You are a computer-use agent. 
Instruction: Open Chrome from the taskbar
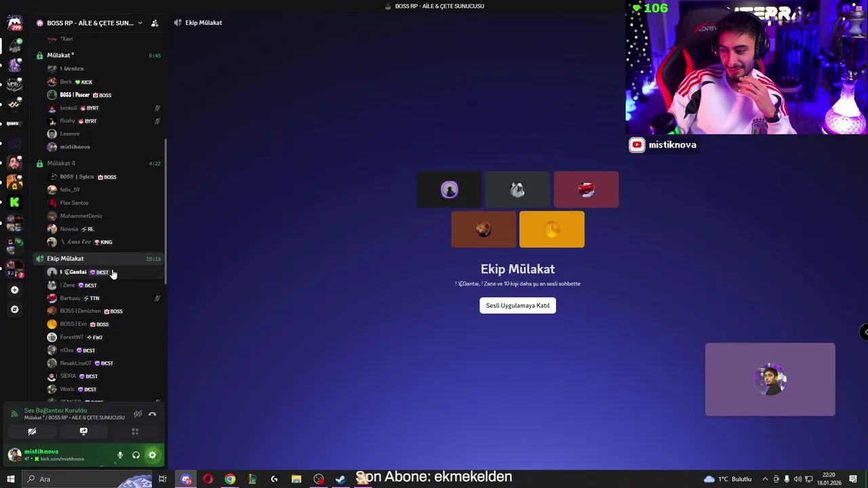pos(230,479)
